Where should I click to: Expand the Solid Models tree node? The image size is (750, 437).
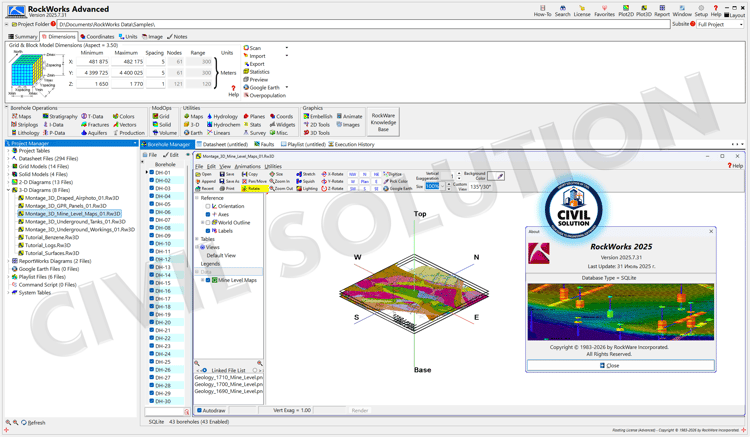8,174
